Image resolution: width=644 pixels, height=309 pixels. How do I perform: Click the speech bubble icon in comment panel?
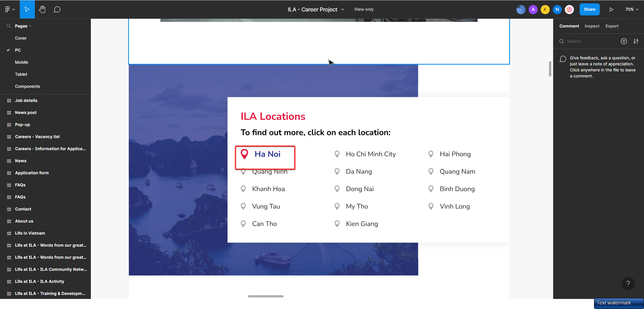coord(563,59)
